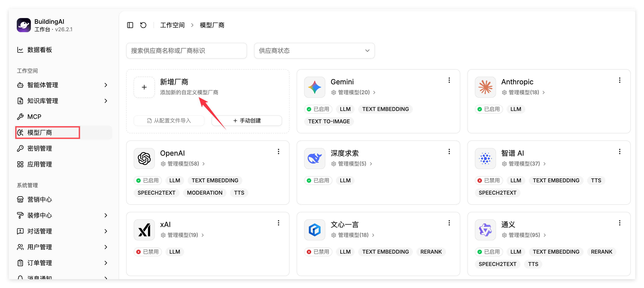
Task: Open the 深度求索 card three-dot menu
Action: tap(449, 151)
